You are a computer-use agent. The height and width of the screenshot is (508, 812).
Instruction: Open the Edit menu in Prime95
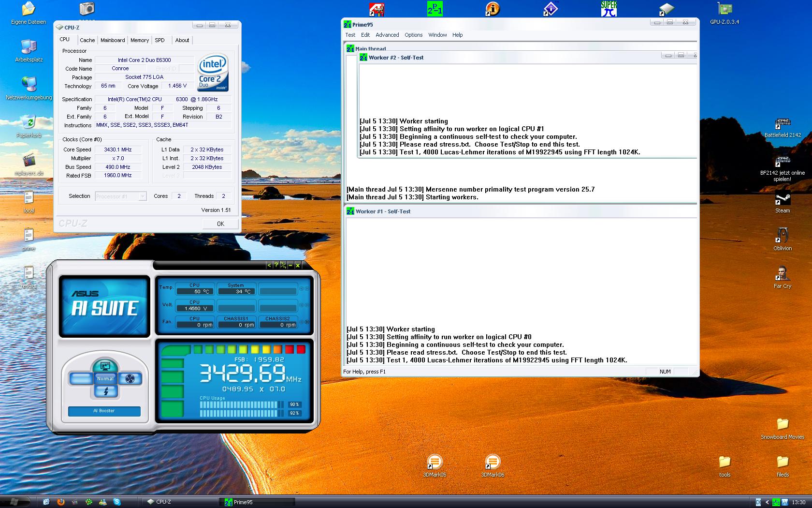click(365, 35)
